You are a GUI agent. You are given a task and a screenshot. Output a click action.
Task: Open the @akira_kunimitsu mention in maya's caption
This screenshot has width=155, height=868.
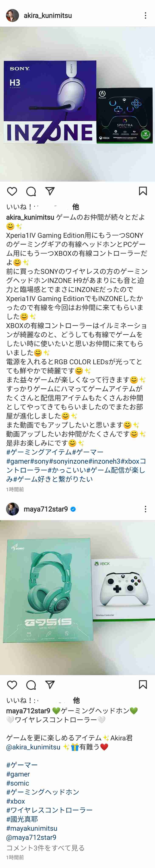pyautogui.click(x=33, y=747)
